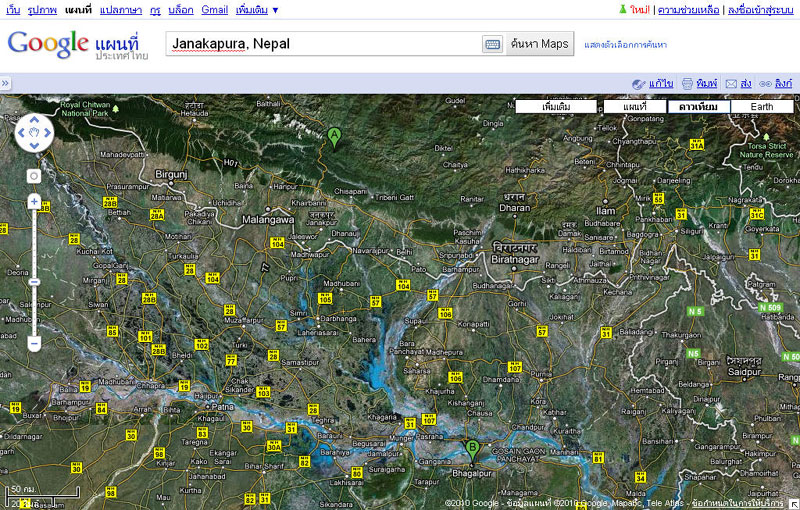
Task: Click the zoom in plus button
Action: coord(34,201)
